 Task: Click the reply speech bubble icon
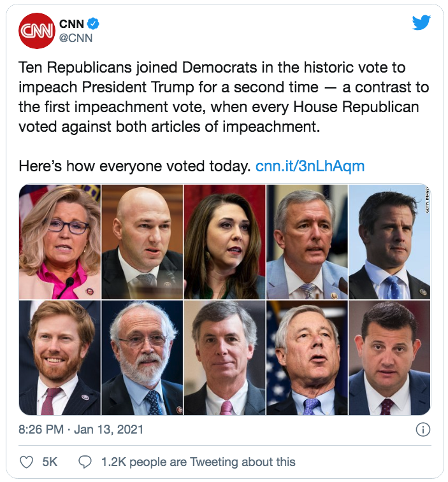tap(85, 462)
